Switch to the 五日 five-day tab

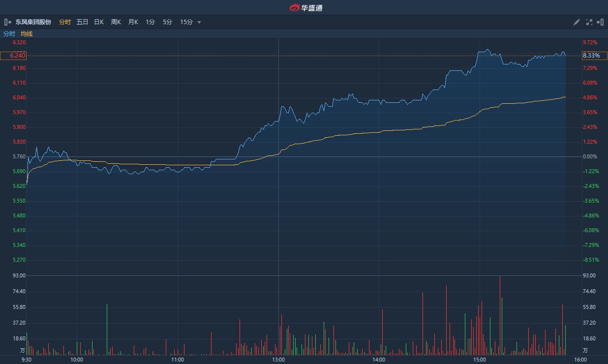pyautogui.click(x=82, y=22)
